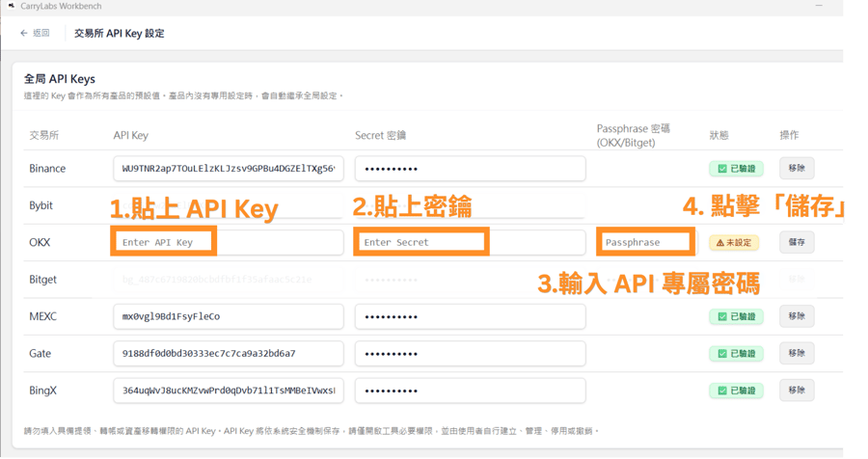Click the API Key column header

[x=130, y=135]
